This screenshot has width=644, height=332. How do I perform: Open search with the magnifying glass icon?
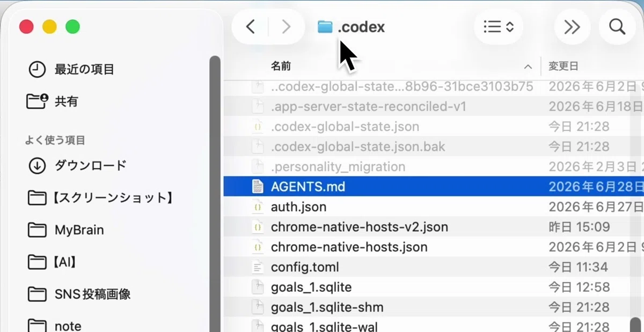(617, 27)
